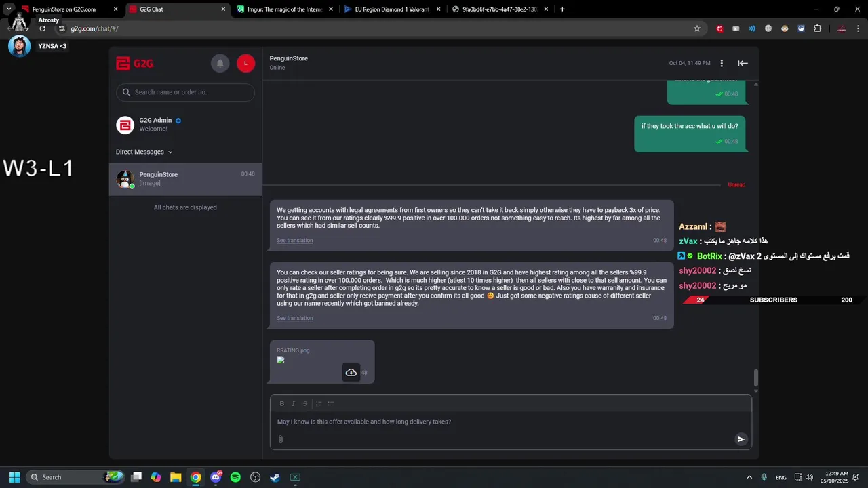The height and width of the screenshot is (488, 868).
Task: Toggle strikethrough formatting in message editor
Action: pos(305,403)
